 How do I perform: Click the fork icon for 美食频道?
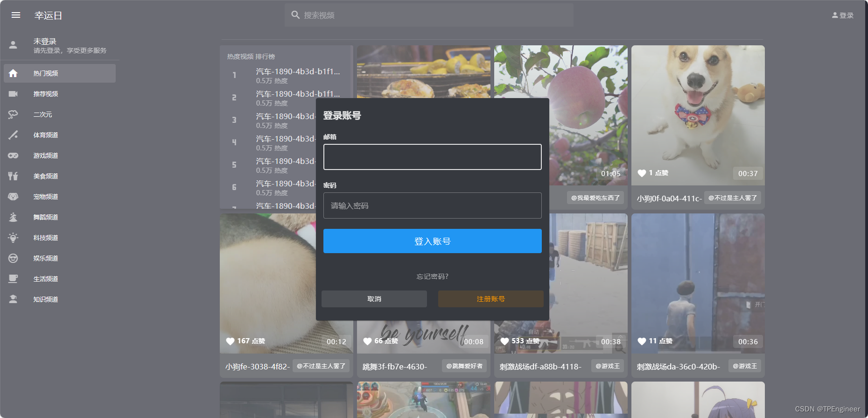tap(13, 176)
